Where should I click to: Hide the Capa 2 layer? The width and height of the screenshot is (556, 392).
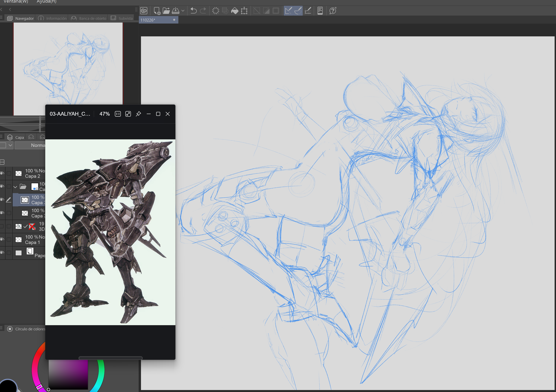(2, 173)
